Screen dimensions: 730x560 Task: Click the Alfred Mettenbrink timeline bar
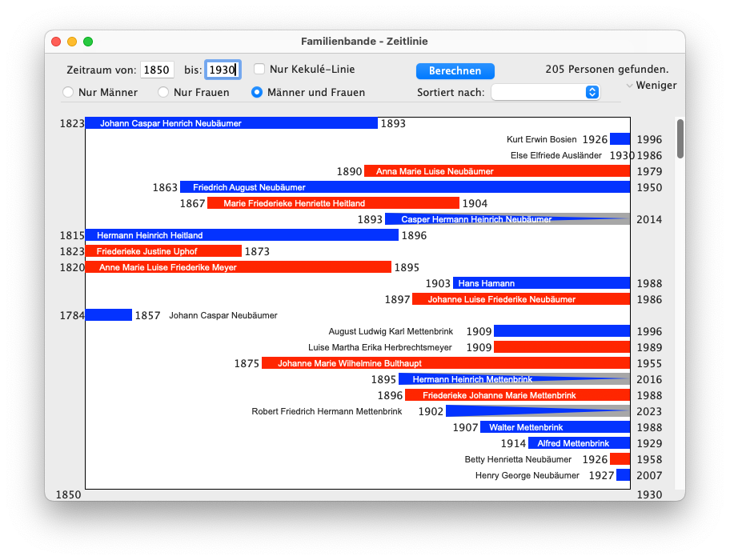tap(580, 443)
